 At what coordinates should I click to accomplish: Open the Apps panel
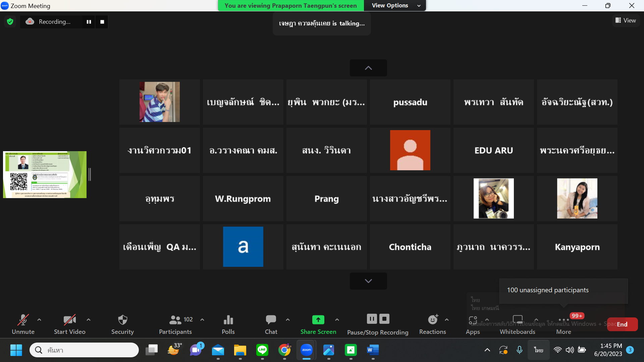(473, 324)
